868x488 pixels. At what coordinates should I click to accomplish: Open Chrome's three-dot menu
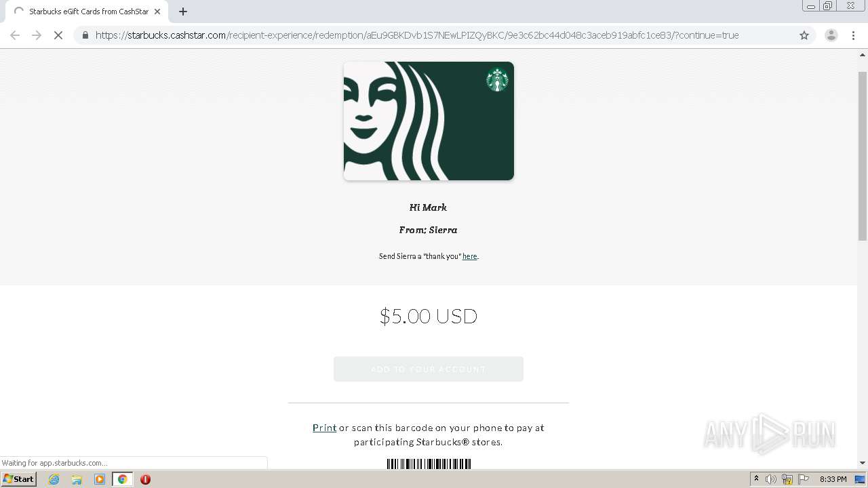point(853,35)
